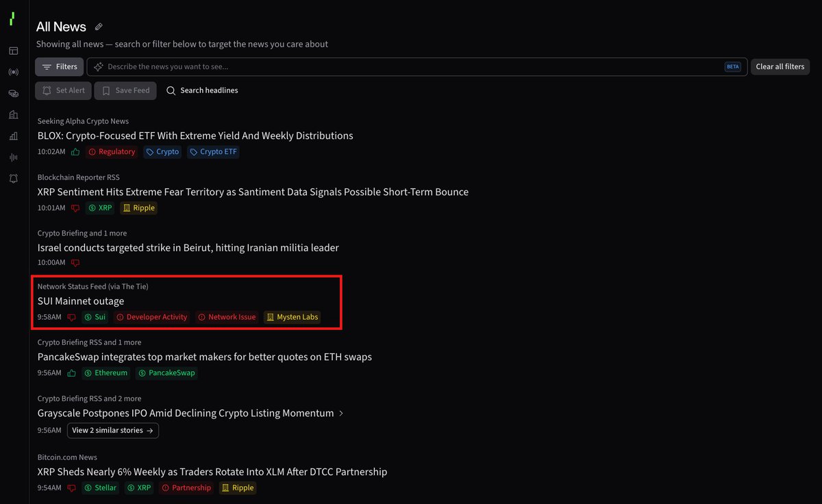This screenshot has height=504, width=822.
Task: Click the All News page title
Action: coord(61,27)
